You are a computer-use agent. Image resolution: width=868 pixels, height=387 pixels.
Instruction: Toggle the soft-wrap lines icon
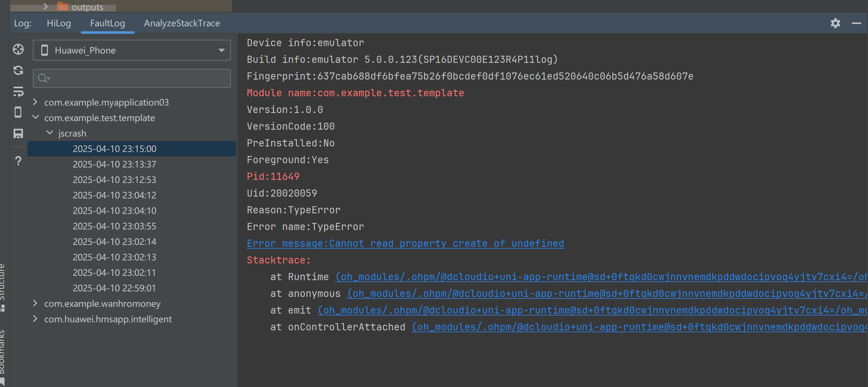18,91
